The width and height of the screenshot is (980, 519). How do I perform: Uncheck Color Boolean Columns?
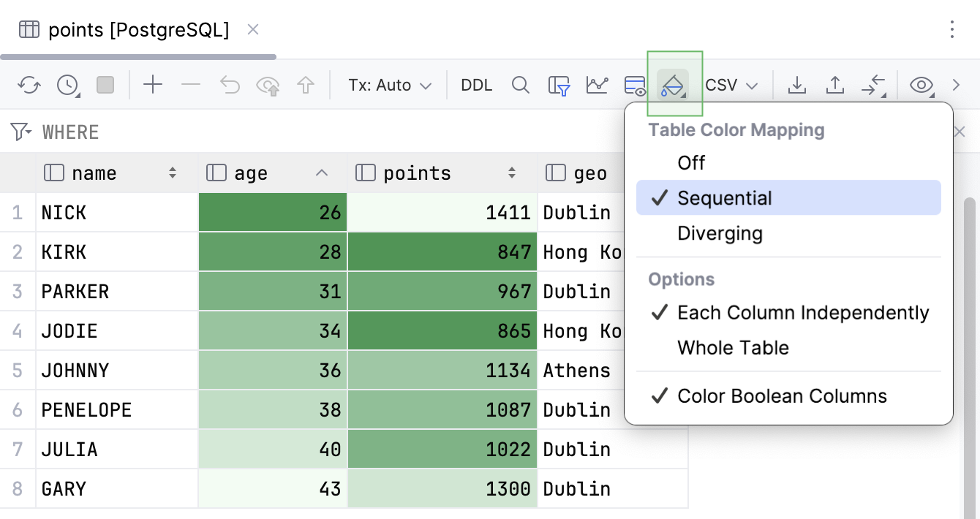[783, 395]
